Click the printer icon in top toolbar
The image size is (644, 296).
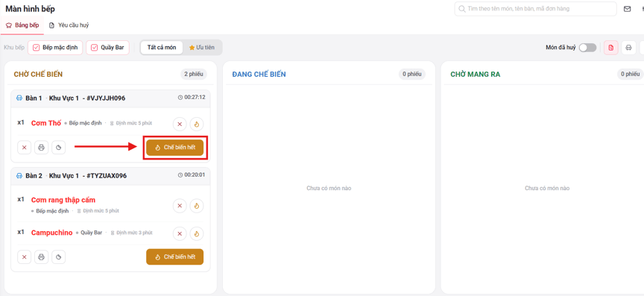pos(628,48)
